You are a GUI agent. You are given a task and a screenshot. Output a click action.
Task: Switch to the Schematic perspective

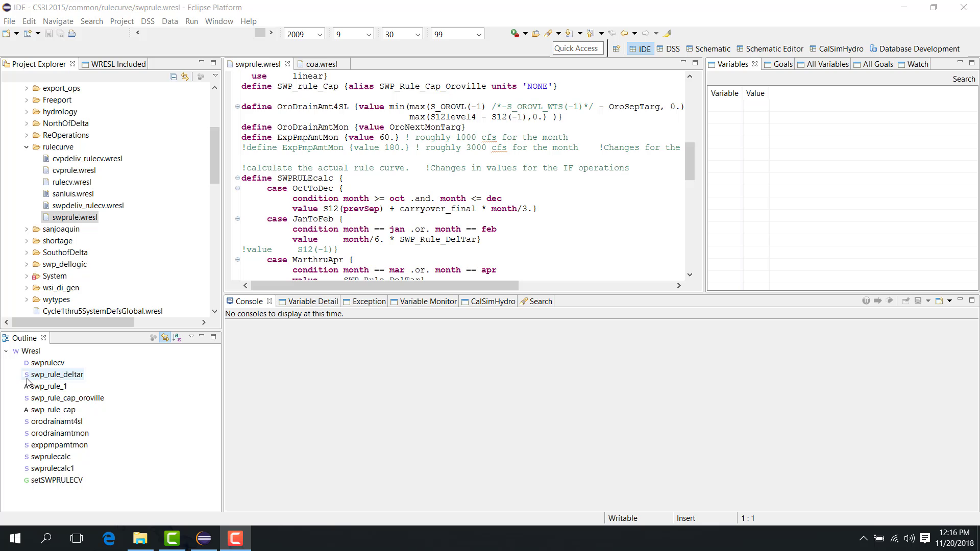coord(708,49)
